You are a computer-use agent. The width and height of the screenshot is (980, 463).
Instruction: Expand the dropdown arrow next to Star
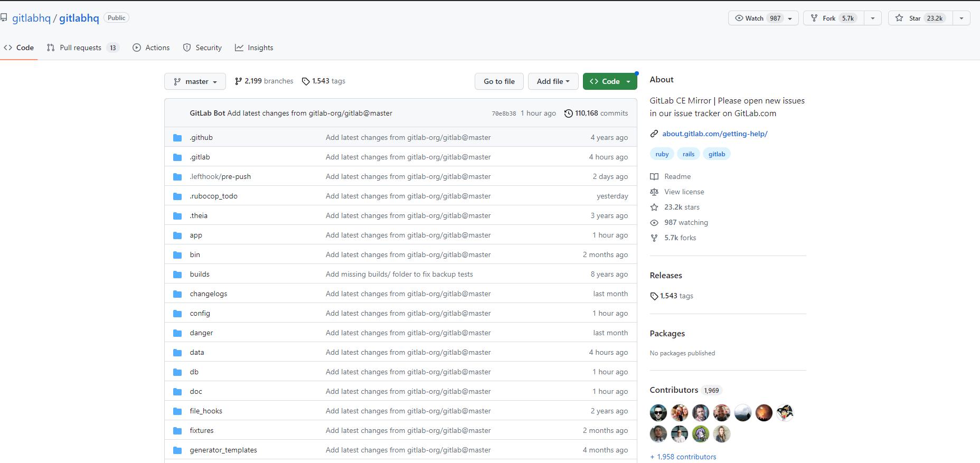click(962, 18)
